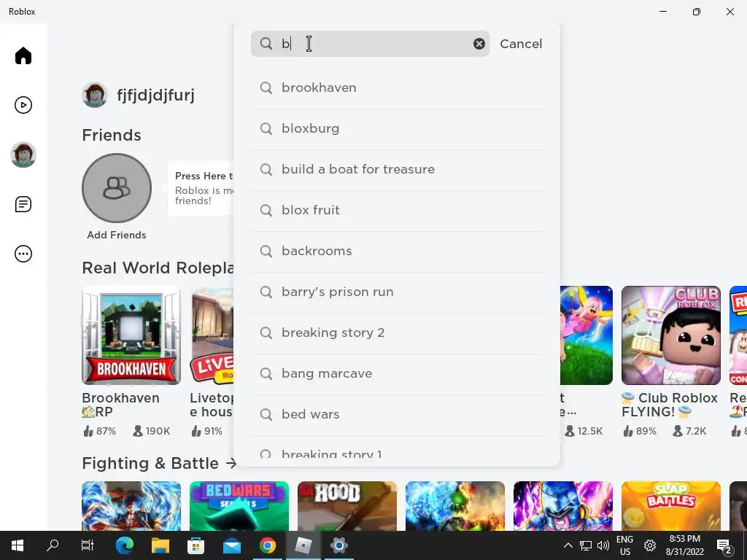Cancel the search
The height and width of the screenshot is (560, 747).
tap(521, 44)
